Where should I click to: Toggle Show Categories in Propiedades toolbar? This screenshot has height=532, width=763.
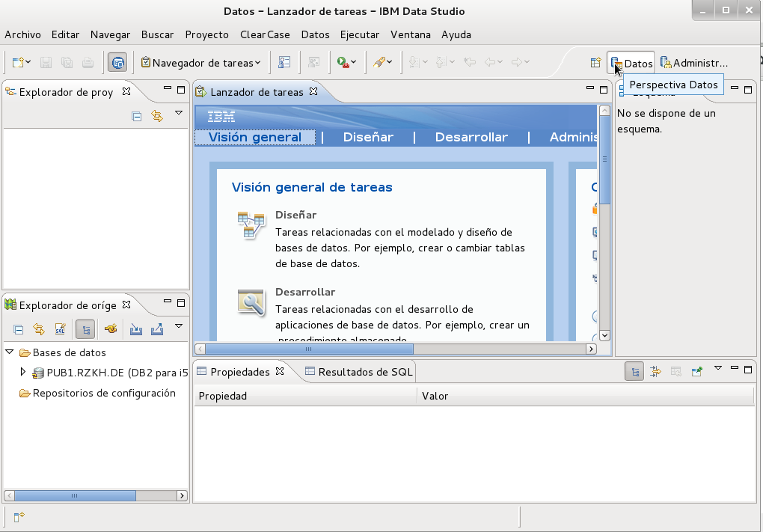click(x=634, y=372)
